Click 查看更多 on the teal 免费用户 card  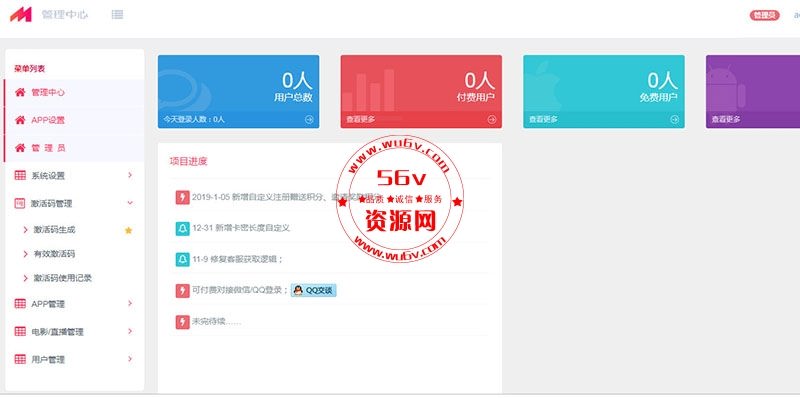click(543, 119)
